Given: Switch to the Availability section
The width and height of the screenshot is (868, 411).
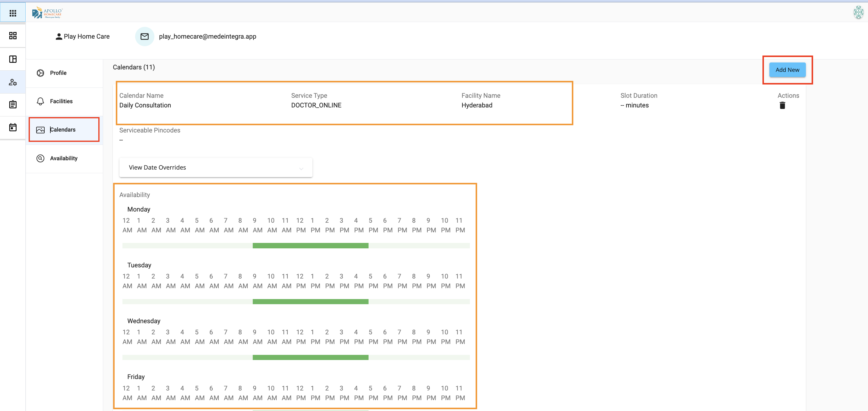Looking at the screenshot, I should pos(63,158).
